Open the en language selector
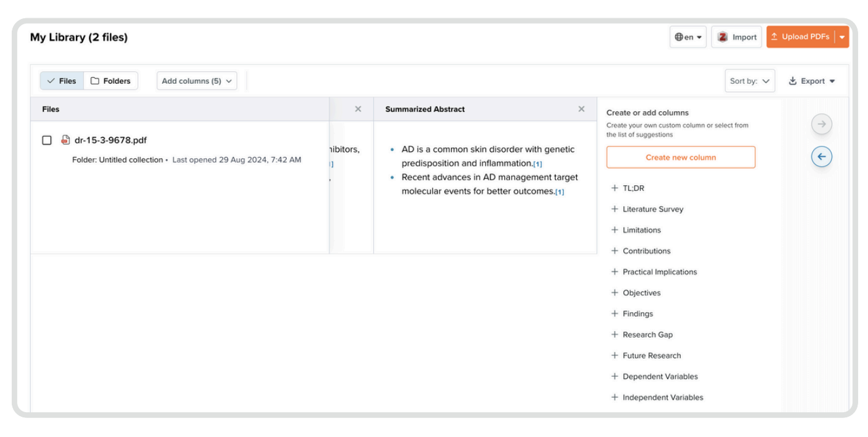The image size is (868, 437). coord(688,37)
